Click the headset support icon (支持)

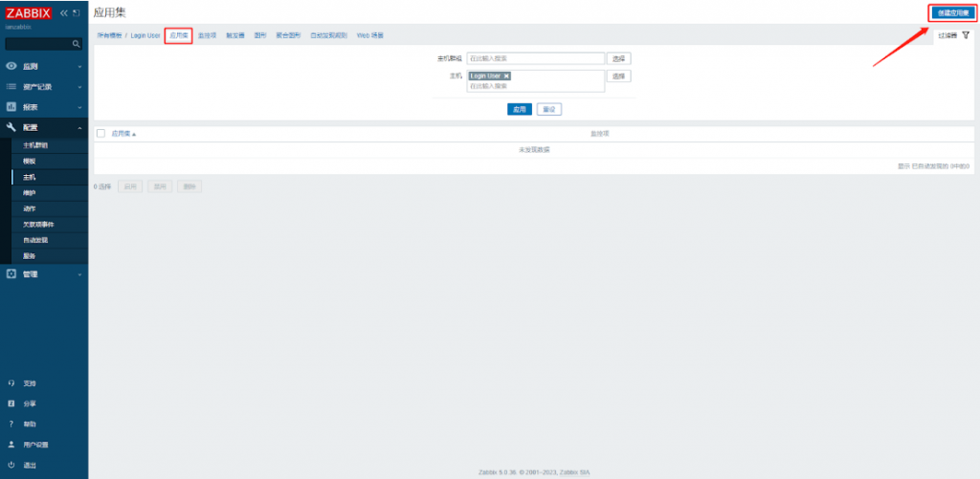(11, 382)
